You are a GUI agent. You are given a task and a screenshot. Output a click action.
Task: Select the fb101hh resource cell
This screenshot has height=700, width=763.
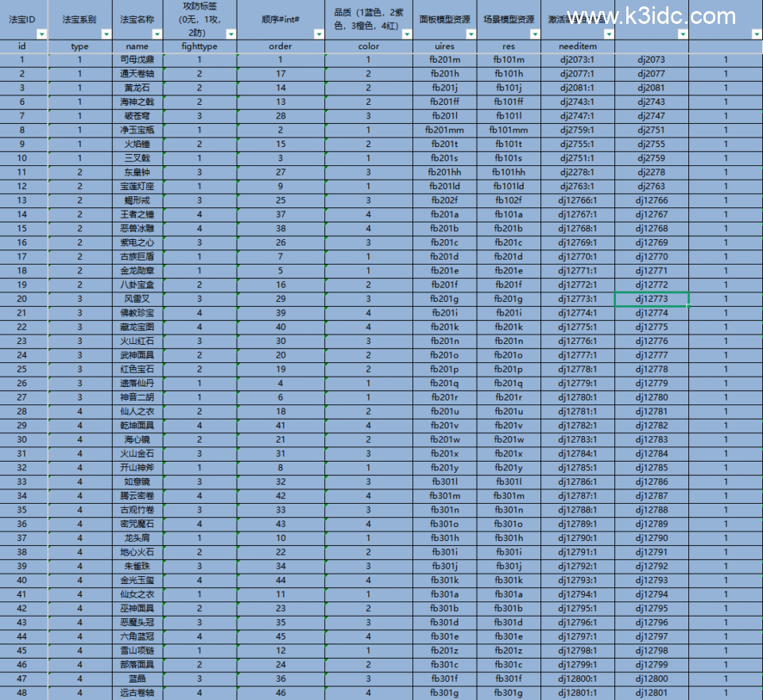[x=509, y=172]
